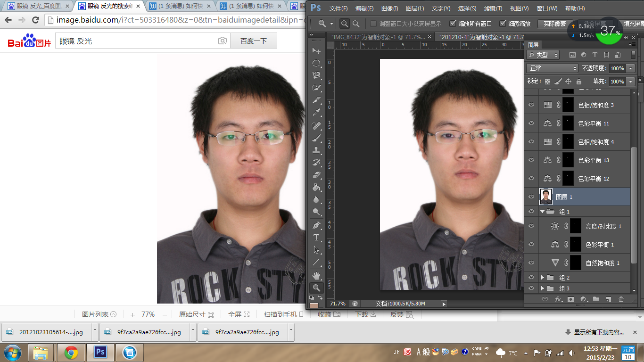Select the Pen tool
The height and width of the screenshot is (362, 644).
tap(316, 225)
